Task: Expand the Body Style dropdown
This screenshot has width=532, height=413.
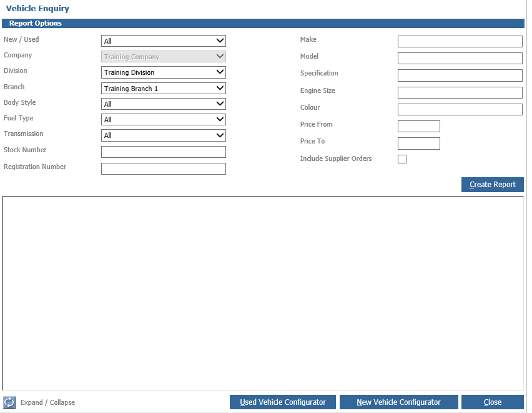Action: point(164,104)
